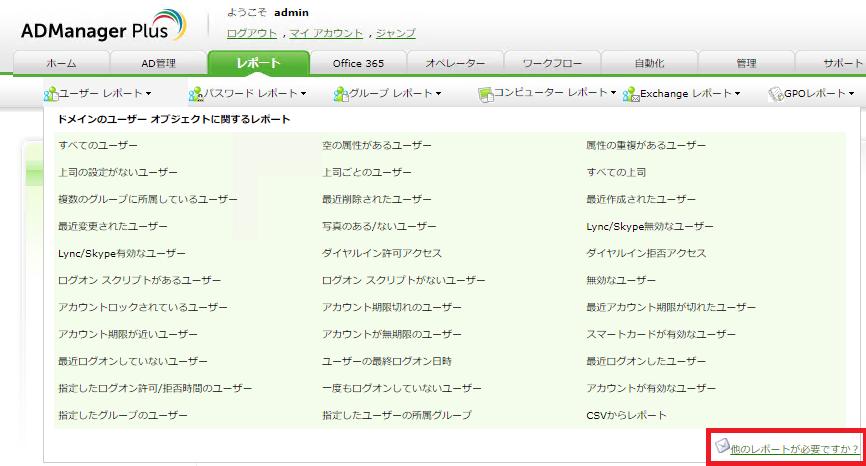
Task: Select 最近変更されたユーザー report
Action: pos(113,226)
